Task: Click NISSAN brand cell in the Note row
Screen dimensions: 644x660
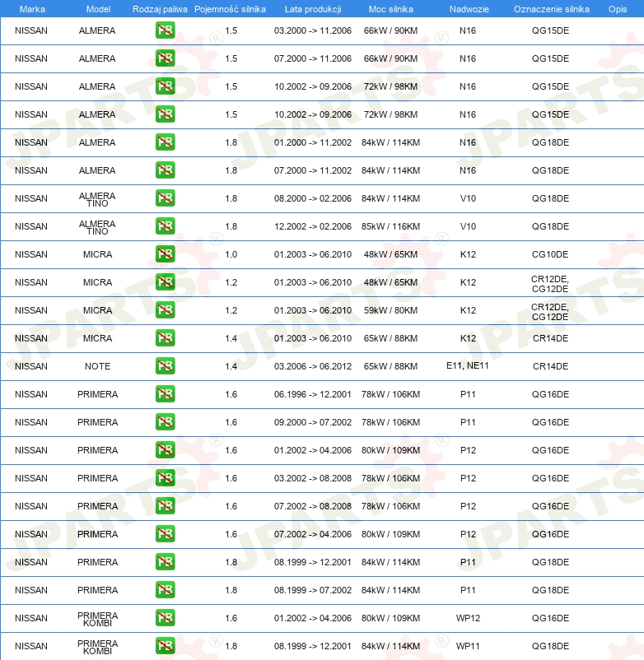Action: click(30, 366)
